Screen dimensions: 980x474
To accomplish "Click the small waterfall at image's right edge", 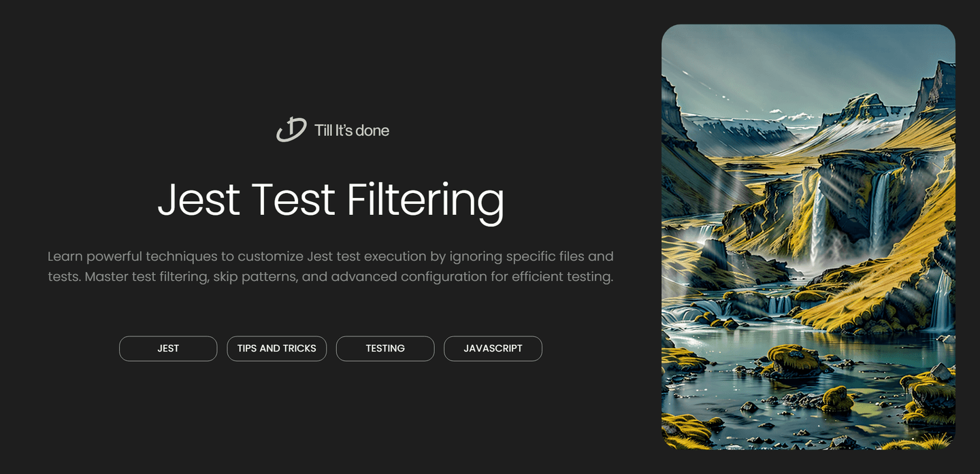I will click(941, 299).
